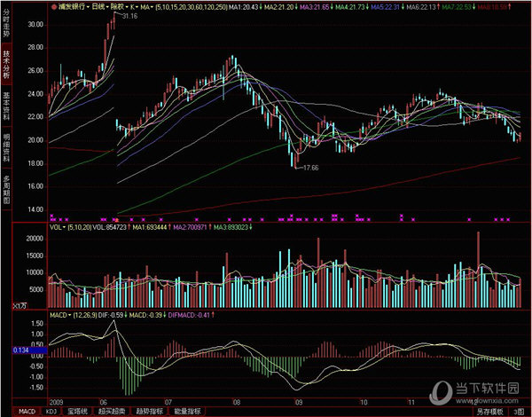Click the 另存模板 button

coord(490,412)
